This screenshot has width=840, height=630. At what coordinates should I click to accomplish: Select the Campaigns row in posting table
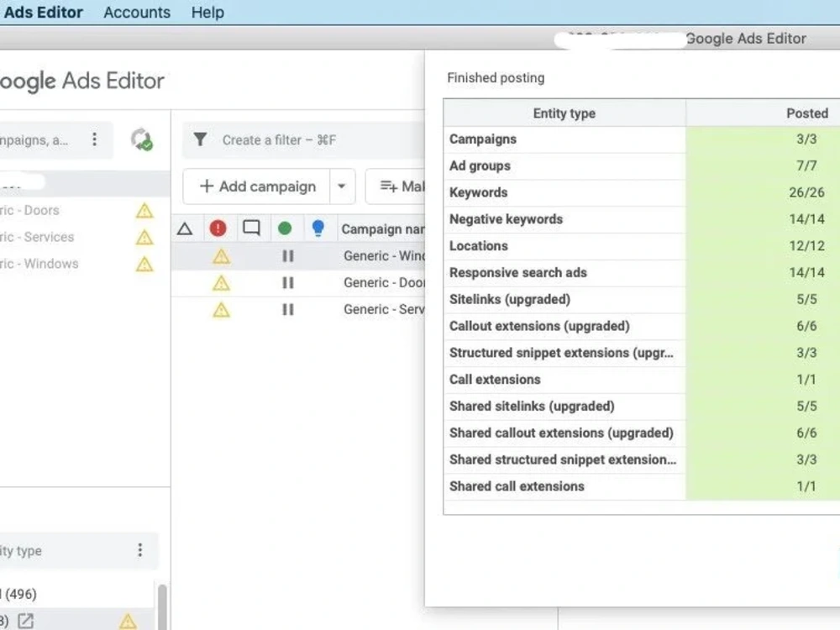(642, 139)
